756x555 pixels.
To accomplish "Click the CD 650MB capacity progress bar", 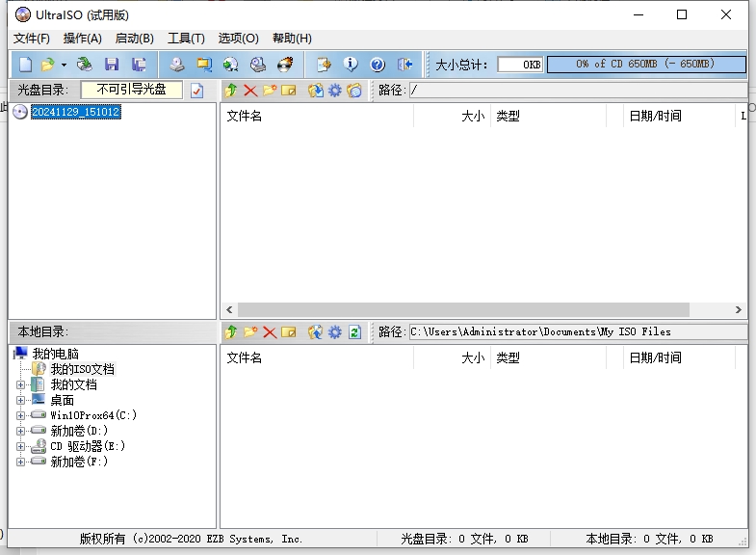I will [x=645, y=65].
